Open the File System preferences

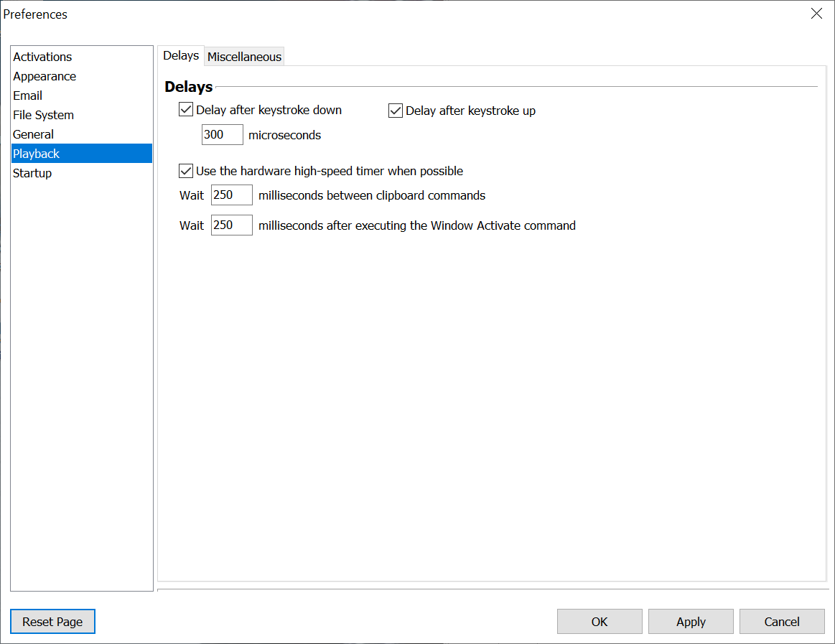[43, 115]
